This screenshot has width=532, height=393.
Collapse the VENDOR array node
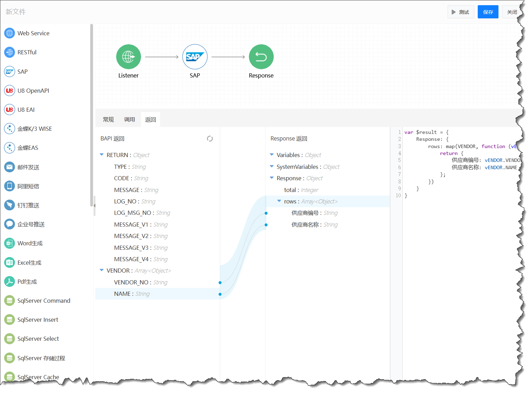point(102,271)
